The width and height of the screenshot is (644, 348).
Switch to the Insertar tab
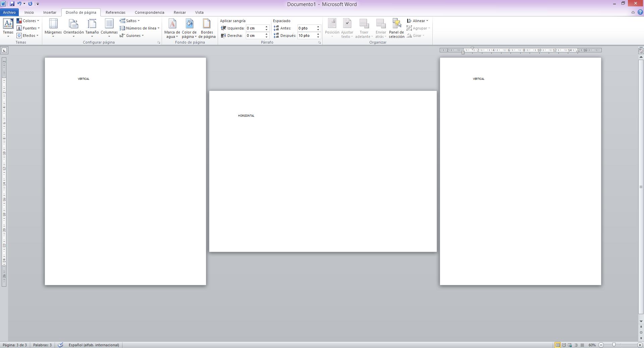tap(50, 12)
